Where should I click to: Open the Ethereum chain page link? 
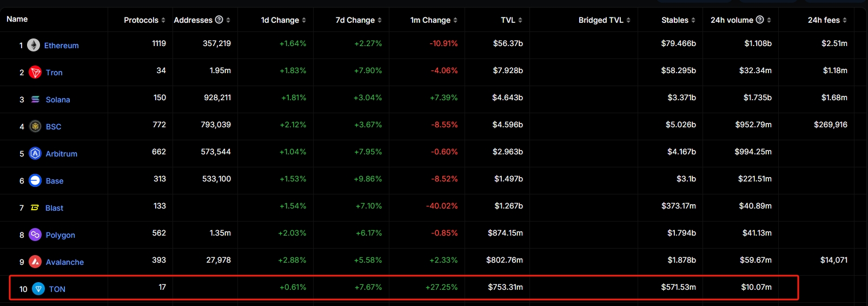click(x=61, y=45)
